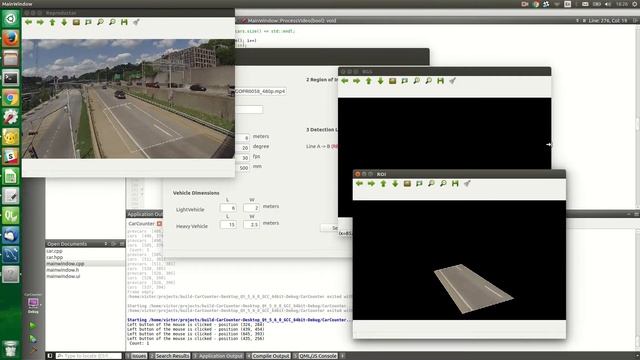Pan left in the ROI window toolbar
The image size is (640, 360).
pyautogui.click(x=359, y=184)
